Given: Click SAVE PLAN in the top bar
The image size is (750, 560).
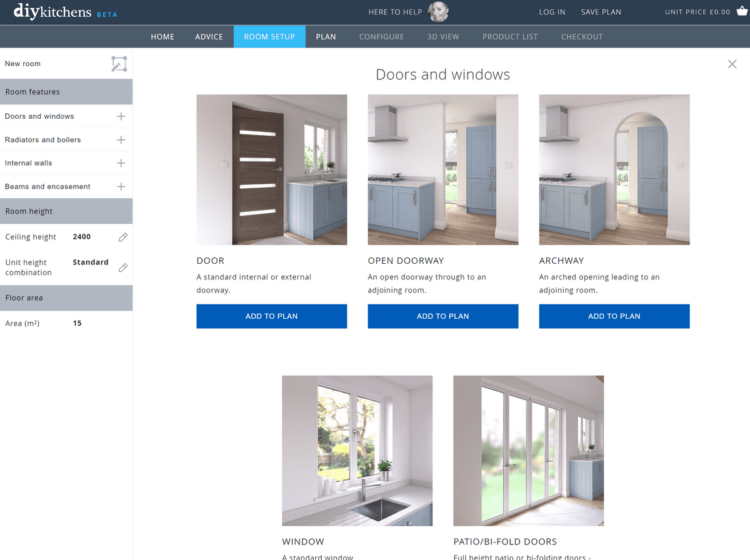Looking at the screenshot, I should 601,11.
